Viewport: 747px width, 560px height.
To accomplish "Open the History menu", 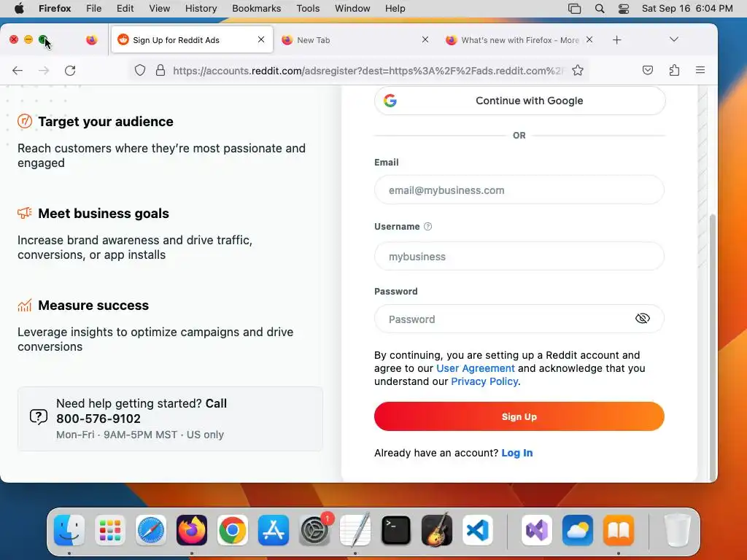I will (201, 9).
